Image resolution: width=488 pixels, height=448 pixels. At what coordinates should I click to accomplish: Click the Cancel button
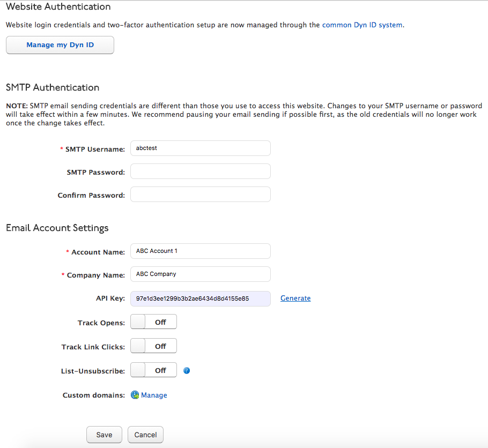click(x=145, y=435)
